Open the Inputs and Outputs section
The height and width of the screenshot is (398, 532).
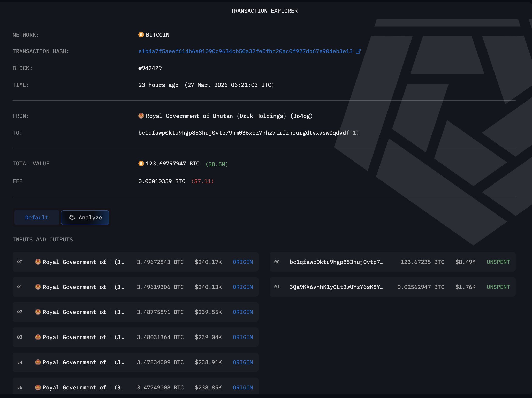click(x=43, y=239)
